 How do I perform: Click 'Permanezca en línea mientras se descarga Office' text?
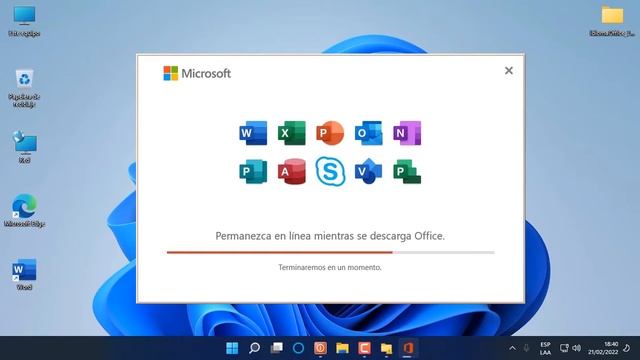pyautogui.click(x=330, y=236)
